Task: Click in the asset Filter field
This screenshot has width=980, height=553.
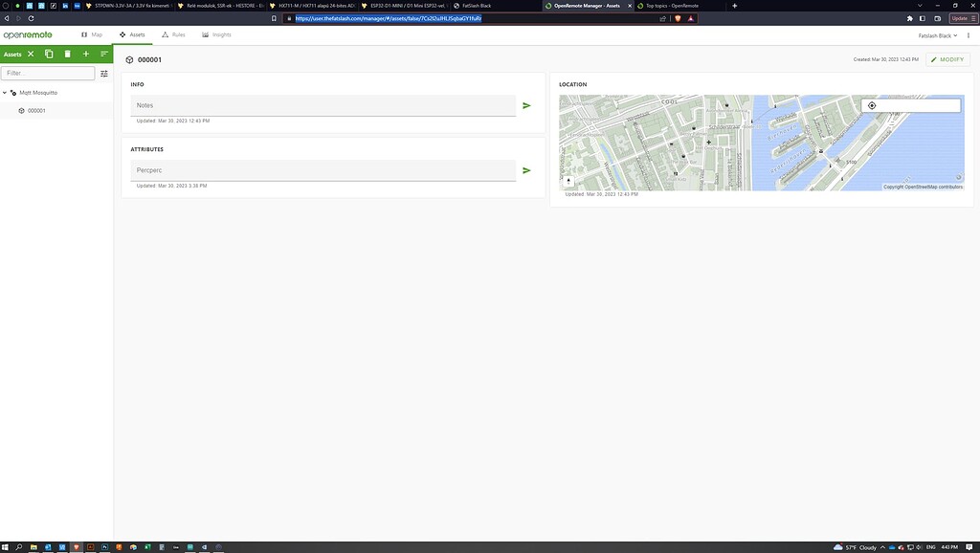Action: [48, 73]
